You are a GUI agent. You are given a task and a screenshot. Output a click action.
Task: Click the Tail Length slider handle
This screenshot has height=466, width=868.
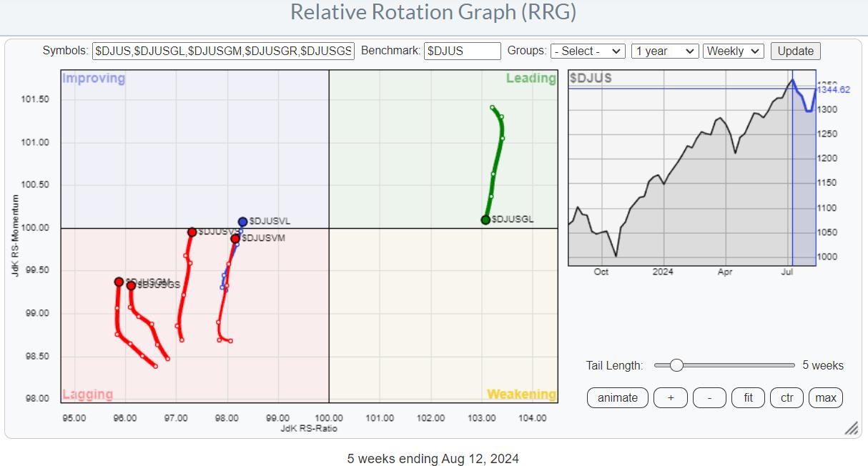676,365
